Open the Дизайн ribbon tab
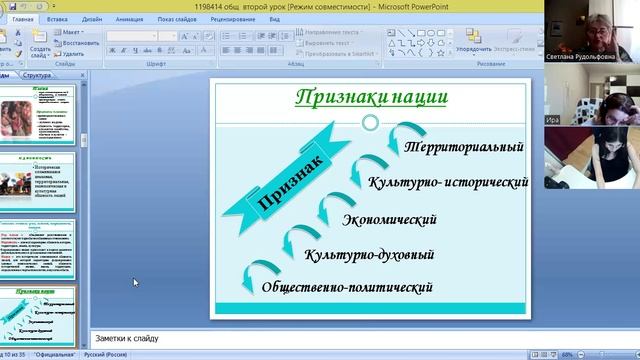This screenshot has width=640, height=360. click(x=92, y=19)
